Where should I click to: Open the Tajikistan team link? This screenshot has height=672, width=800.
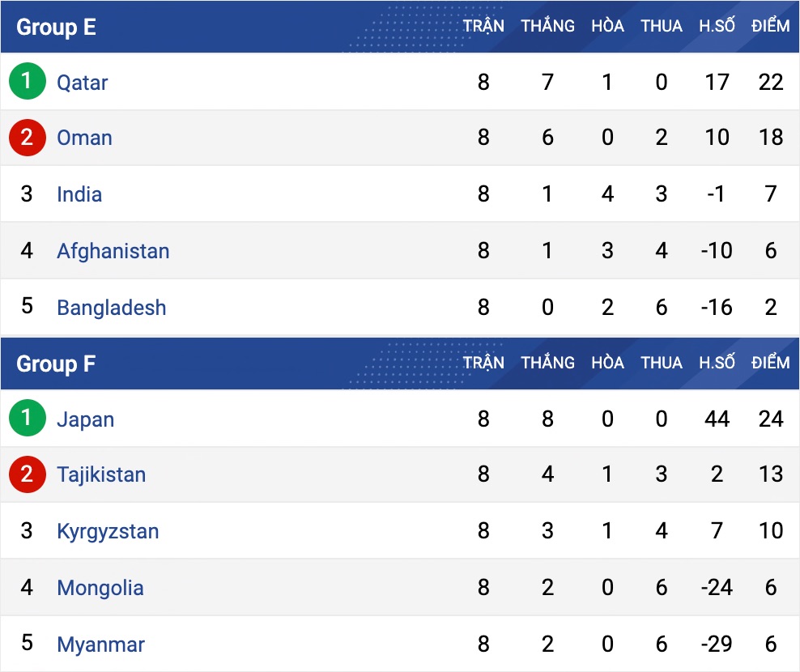(x=101, y=474)
